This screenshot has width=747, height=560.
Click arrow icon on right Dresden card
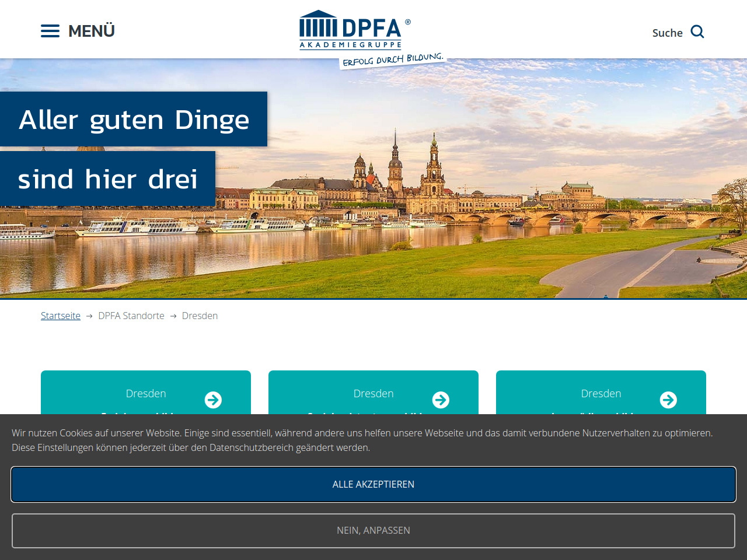point(668,400)
